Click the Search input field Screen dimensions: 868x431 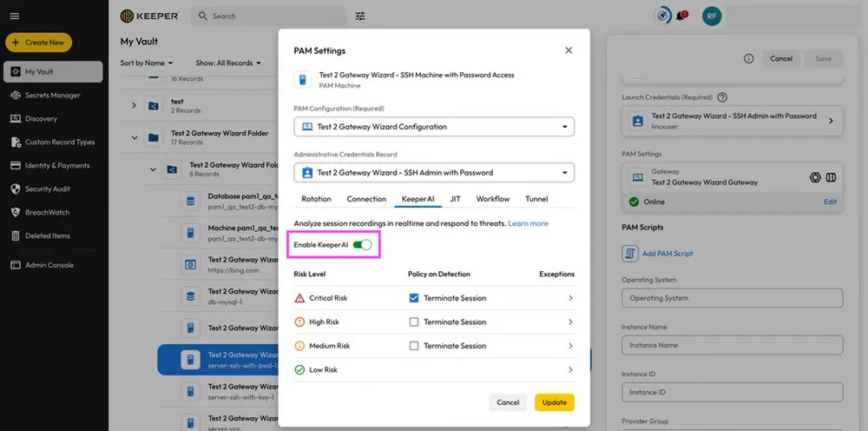(269, 16)
